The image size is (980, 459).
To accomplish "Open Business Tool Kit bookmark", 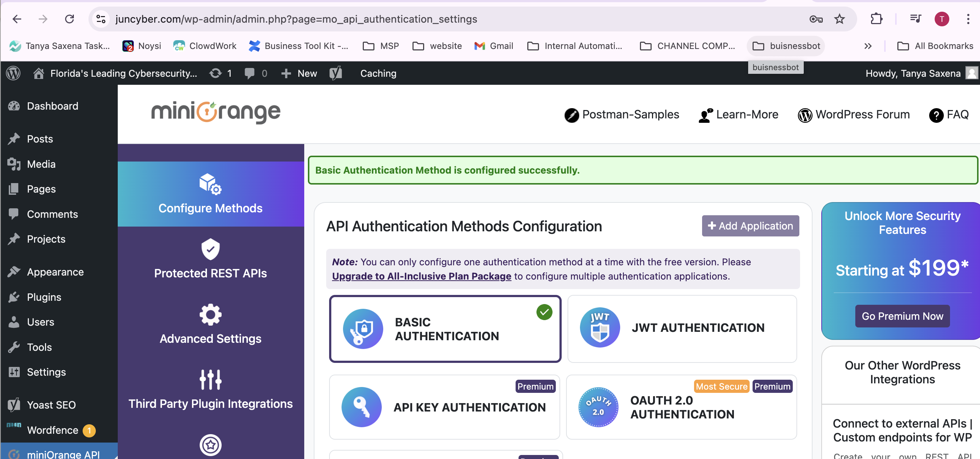I will (298, 46).
